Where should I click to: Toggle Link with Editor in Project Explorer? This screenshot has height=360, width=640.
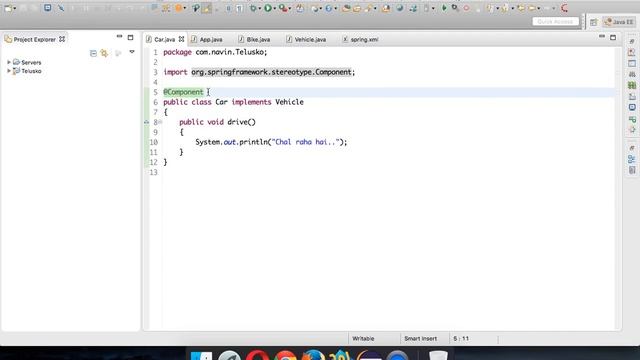coord(104,53)
